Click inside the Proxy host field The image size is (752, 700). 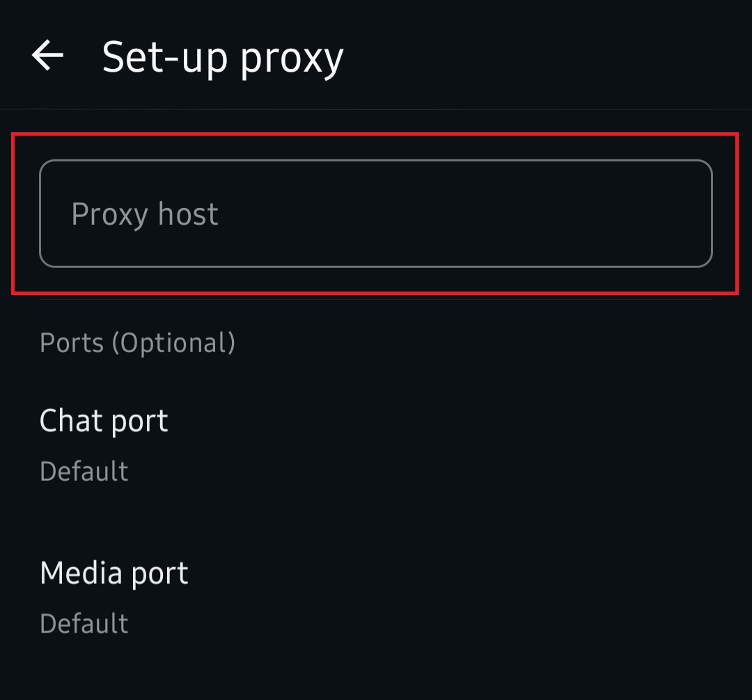[376, 214]
